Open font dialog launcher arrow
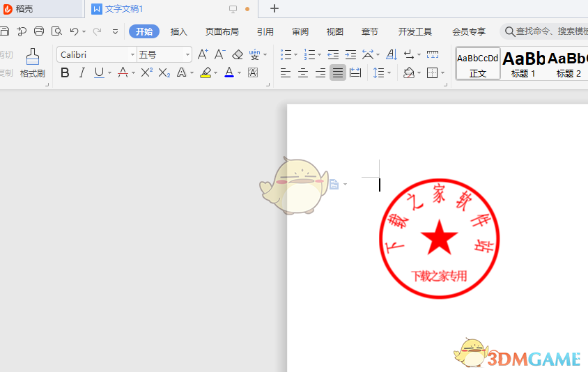Viewport: 588px width, 372px height. [268, 85]
